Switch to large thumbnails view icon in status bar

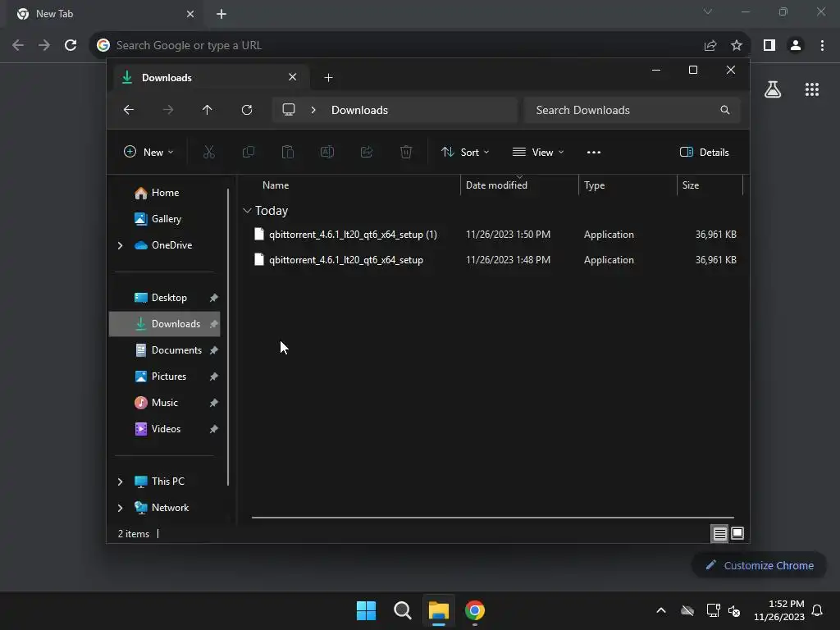pos(737,533)
